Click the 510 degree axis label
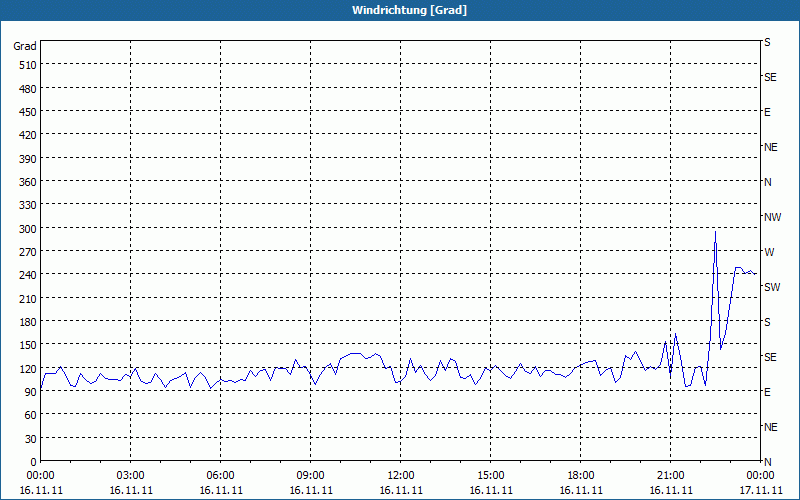Viewport: 800px width, 500px height. tap(28, 65)
